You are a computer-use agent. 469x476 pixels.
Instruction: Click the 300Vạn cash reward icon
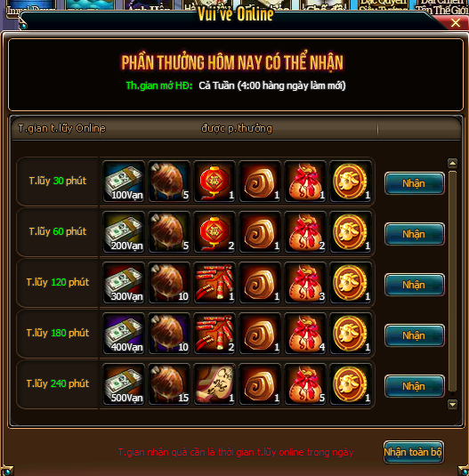(124, 283)
